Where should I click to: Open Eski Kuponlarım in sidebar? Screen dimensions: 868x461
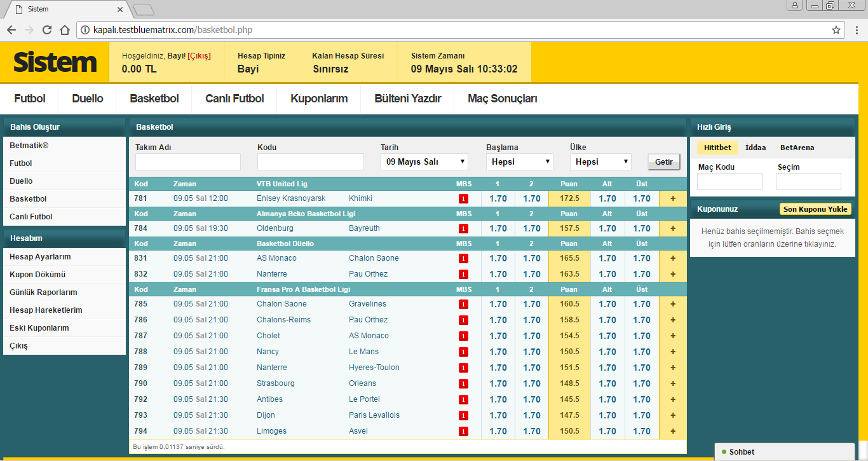pyautogui.click(x=64, y=328)
